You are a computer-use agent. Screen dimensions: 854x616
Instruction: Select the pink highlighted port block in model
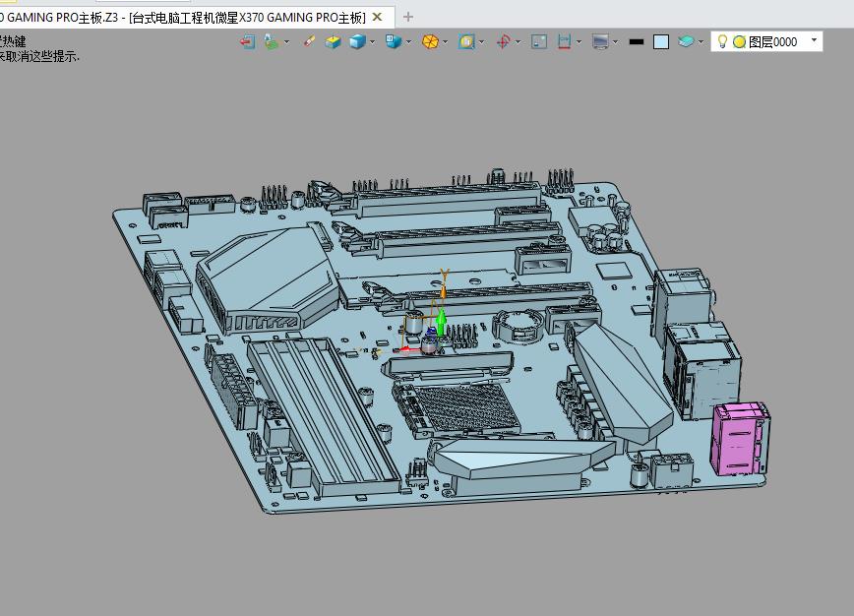point(740,439)
